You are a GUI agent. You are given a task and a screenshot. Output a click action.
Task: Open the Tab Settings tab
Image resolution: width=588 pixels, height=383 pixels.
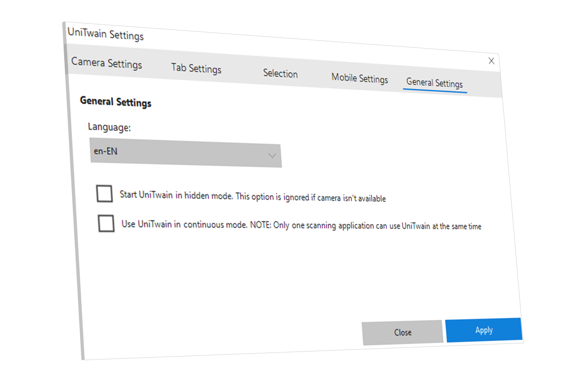point(196,68)
